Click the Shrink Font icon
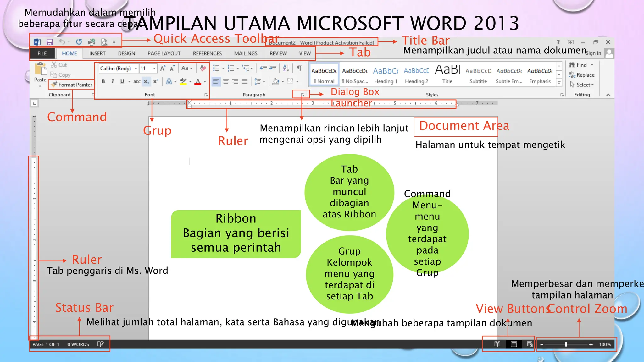The image size is (644, 362). tap(172, 69)
